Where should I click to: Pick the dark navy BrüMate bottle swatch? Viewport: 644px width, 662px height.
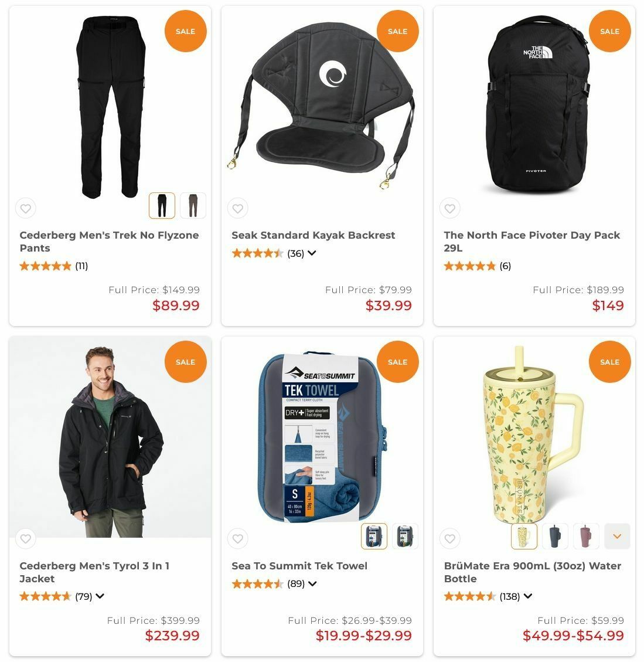pyautogui.click(x=555, y=536)
